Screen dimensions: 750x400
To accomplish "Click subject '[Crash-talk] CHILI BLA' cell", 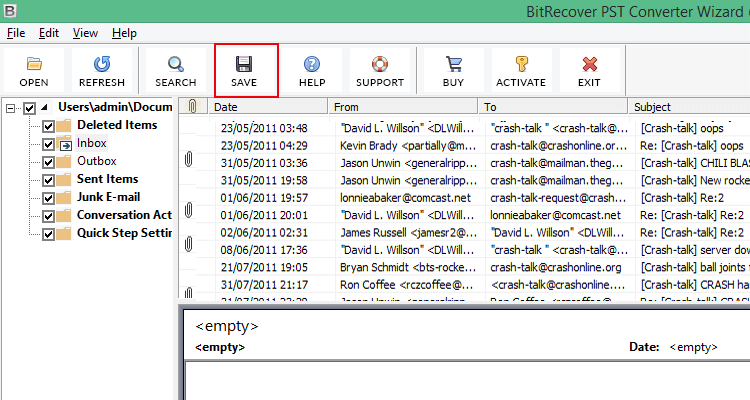I will coord(695,163).
